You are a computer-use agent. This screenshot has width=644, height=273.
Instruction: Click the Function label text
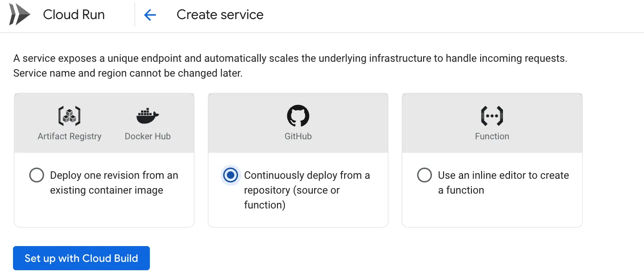tap(492, 136)
